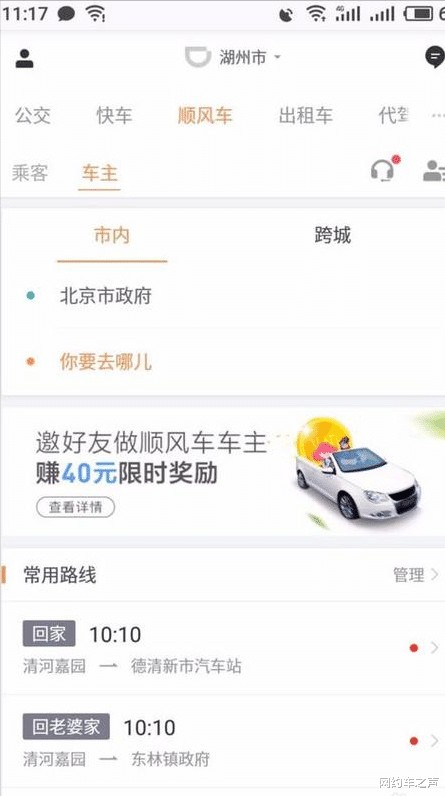Open the 出租车 service tab
The image size is (445, 796).
point(306,116)
